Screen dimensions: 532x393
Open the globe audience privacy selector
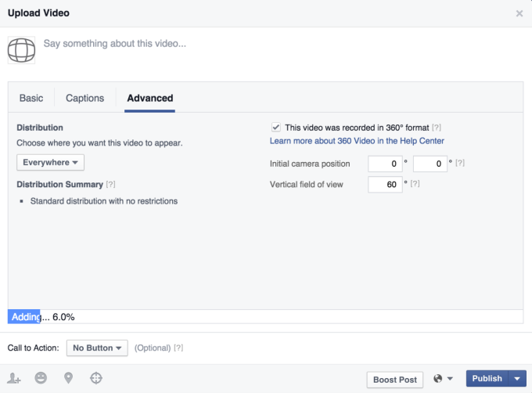click(443, 379)
